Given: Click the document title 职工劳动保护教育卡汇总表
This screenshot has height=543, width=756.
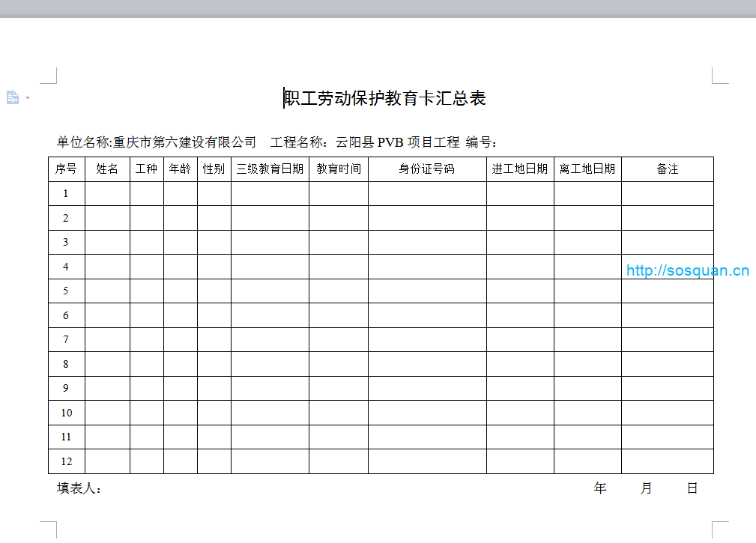Looking at the screenshot, I should 385,98.
